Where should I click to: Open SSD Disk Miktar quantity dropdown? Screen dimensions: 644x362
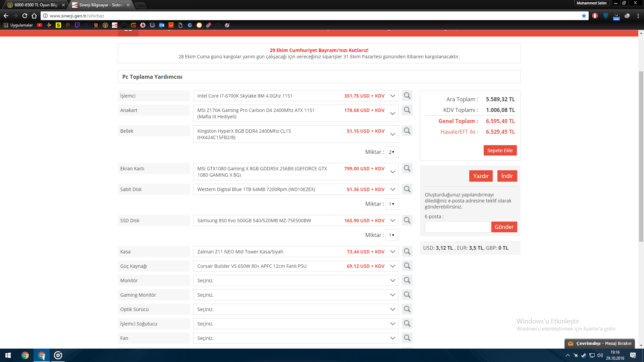coord(392,235)
